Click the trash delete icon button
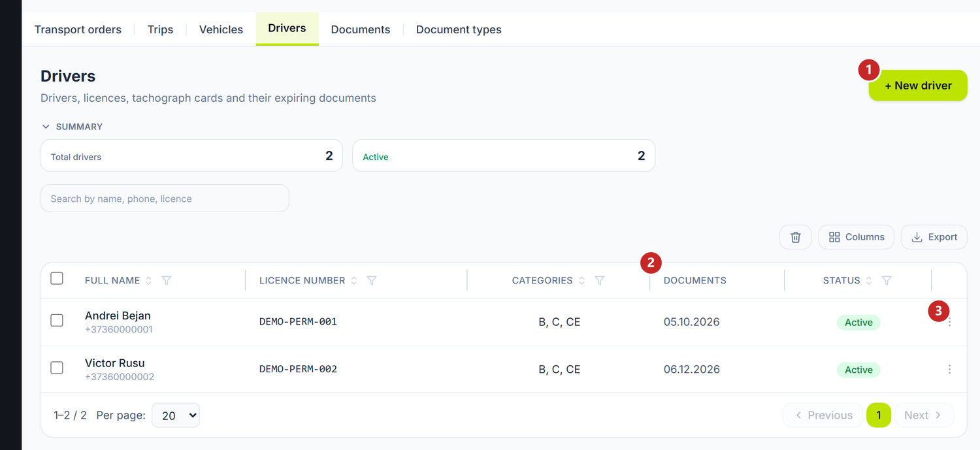 pyautogui.click(x=795, y=237)
